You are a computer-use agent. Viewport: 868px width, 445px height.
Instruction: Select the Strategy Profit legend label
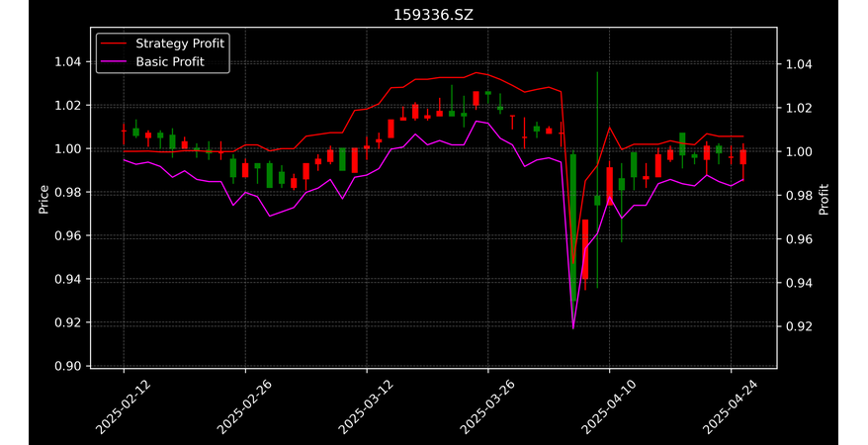180,44
